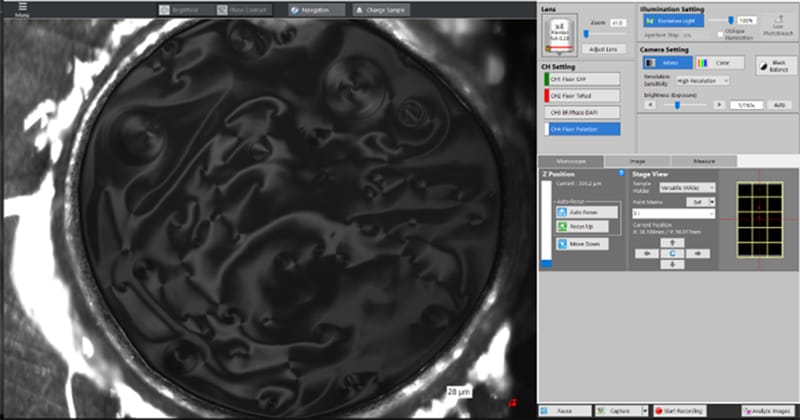Viewport: 800px width, 420px height.
Task: Switch to the Measure tab
Action: pos(702,160)
